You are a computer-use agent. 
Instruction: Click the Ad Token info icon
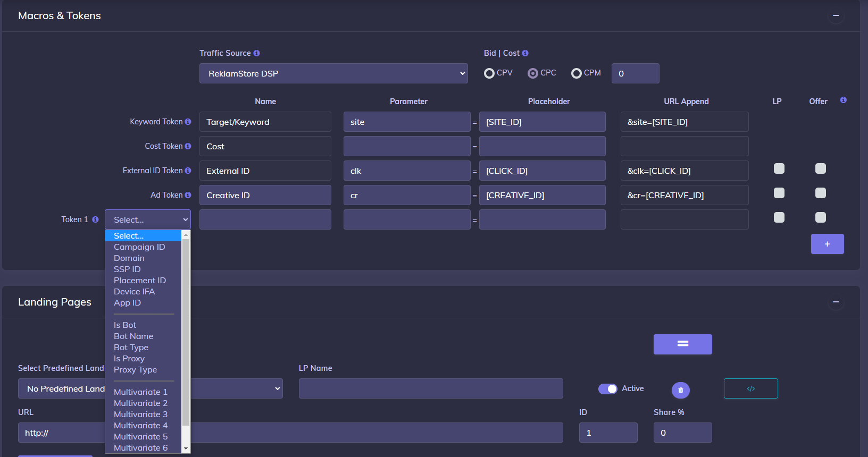pos(188,195)
